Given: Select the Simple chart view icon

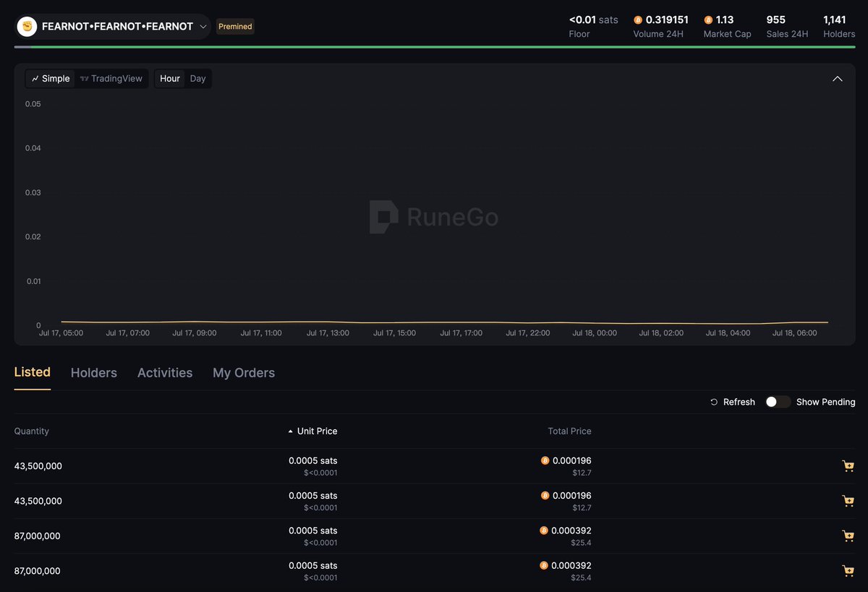Looking at the screenshot, I should coord(34,78).
